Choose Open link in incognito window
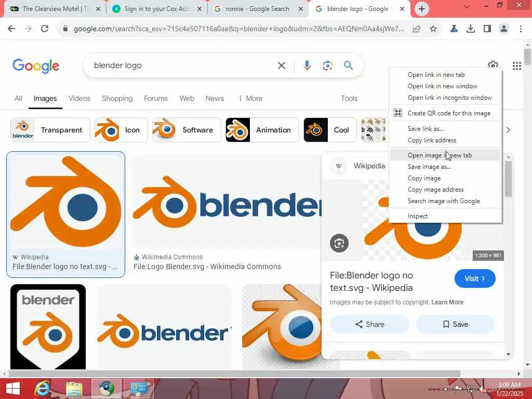 (x=445, y=98)
